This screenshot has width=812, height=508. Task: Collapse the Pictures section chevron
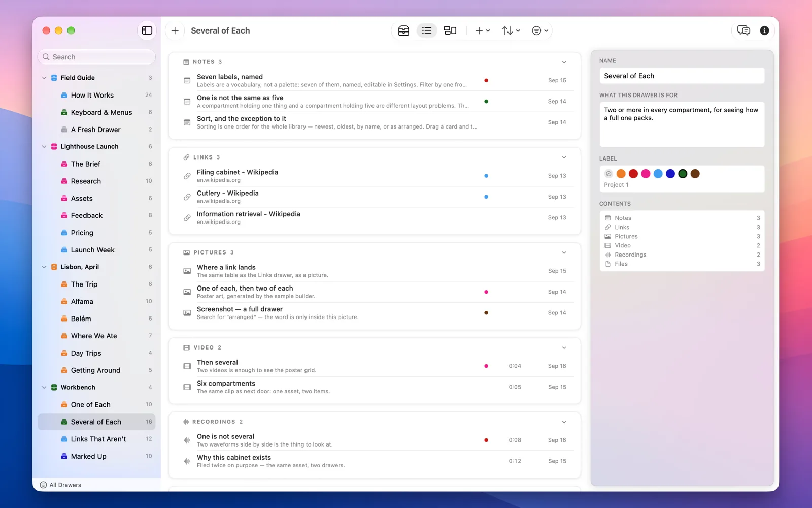click(x=564, y=252)
